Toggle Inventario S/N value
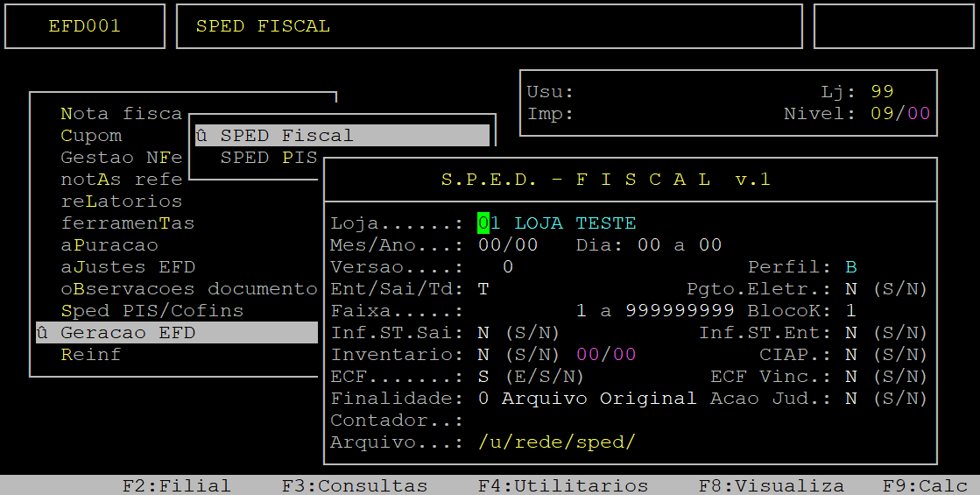The image size is (980, 495). (483, 354)
